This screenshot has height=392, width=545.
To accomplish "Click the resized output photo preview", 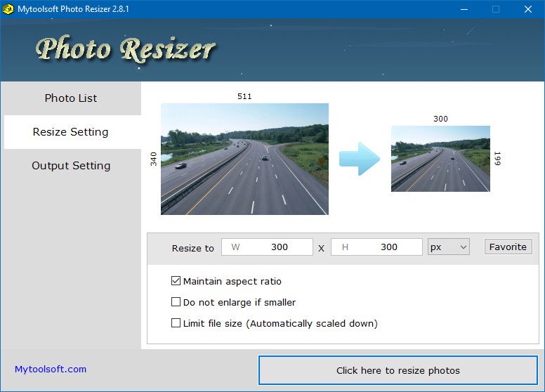I will click(x=440, y=159).
